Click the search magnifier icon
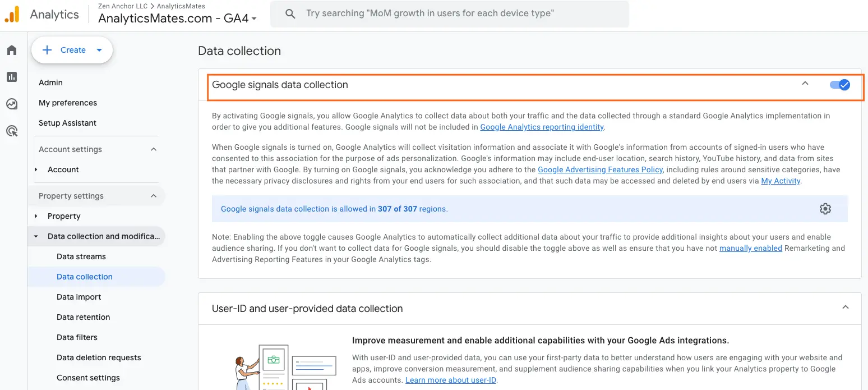 coord(290,13)
